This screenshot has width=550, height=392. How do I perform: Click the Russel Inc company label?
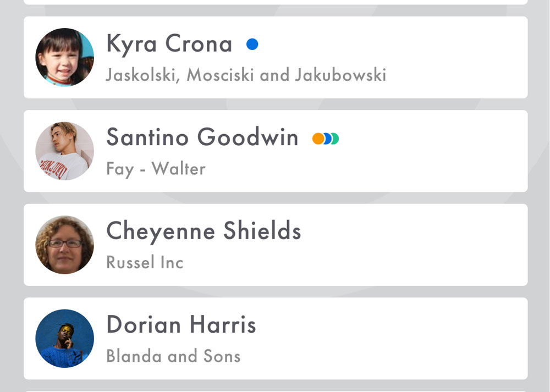[x=145, y=262]
